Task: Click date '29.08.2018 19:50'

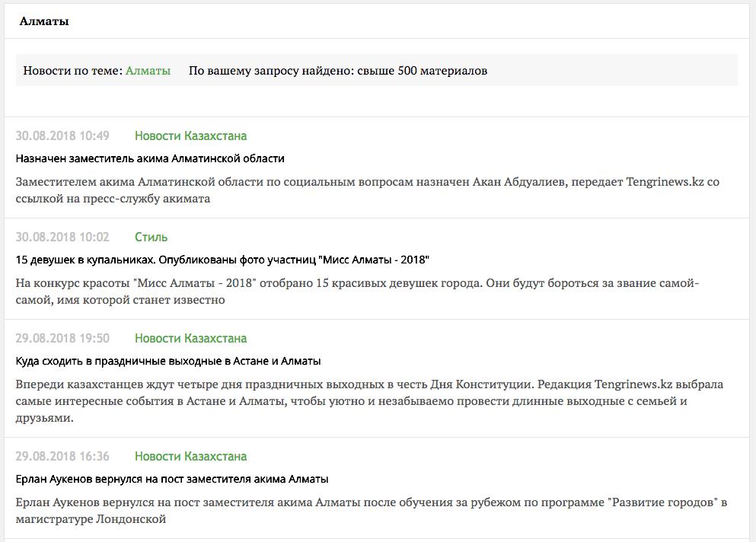Action: [x=62, y=339]
